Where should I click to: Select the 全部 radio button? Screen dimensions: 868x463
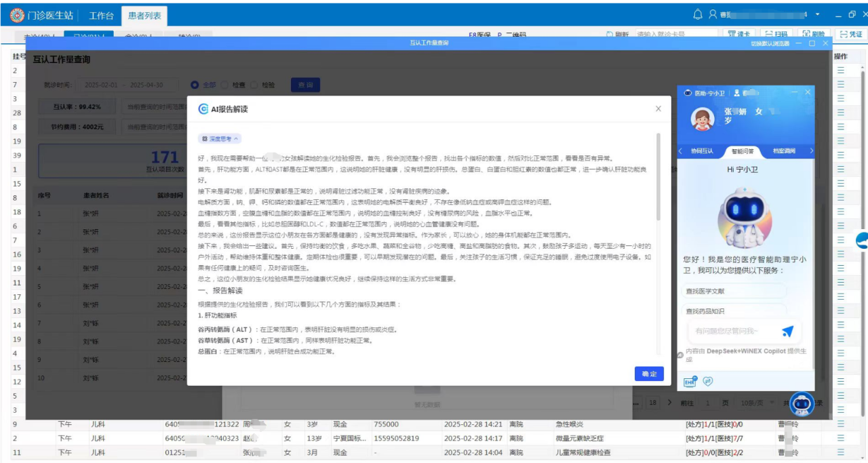click(195, 85)
